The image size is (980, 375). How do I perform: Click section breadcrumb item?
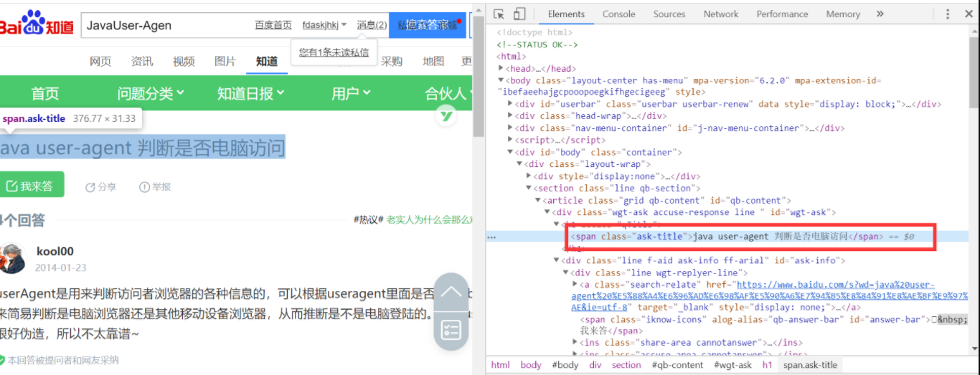pyautogui.click(x=626, y=365)
